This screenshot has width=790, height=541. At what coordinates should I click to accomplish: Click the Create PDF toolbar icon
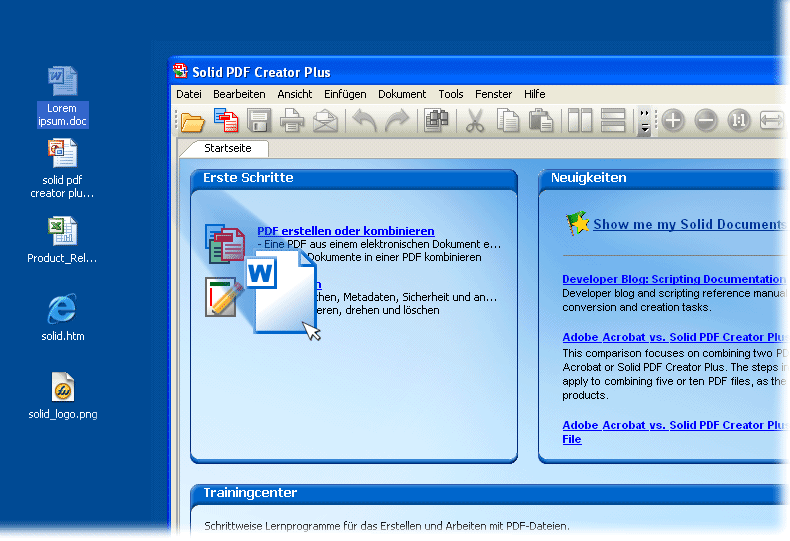tap(226, 122)
